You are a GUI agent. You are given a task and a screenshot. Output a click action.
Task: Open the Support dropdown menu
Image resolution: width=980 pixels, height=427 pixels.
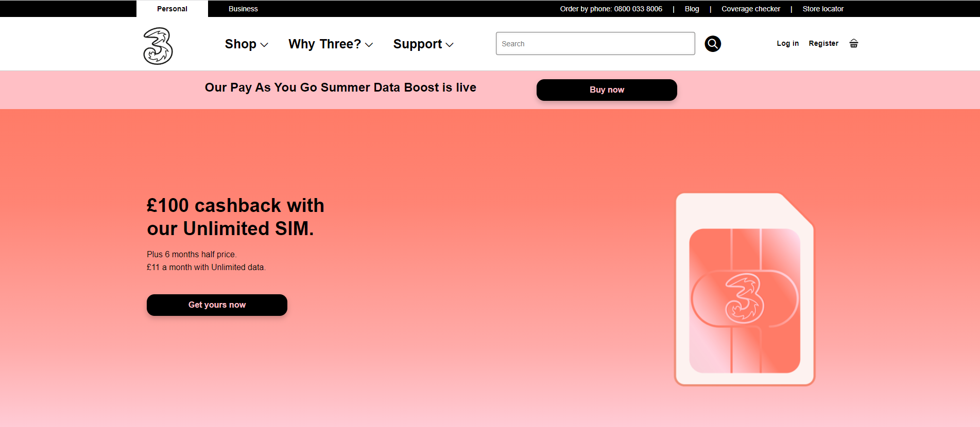(423, 44)
